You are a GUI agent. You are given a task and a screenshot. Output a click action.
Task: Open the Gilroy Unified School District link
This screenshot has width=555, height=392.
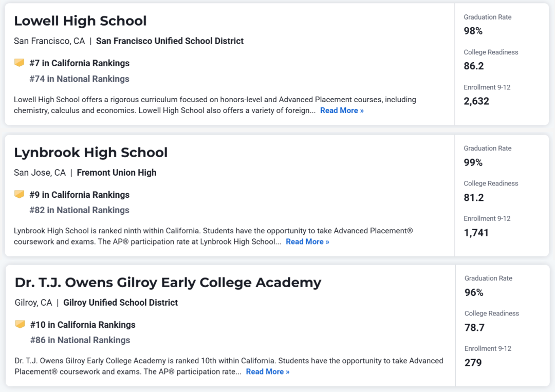(120, 303)
